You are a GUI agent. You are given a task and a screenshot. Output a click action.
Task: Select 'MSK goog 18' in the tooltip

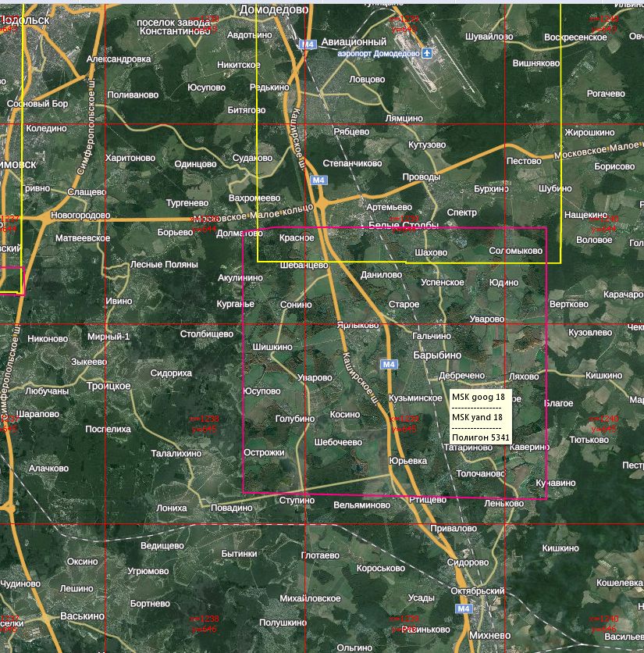tap(478, 397)
